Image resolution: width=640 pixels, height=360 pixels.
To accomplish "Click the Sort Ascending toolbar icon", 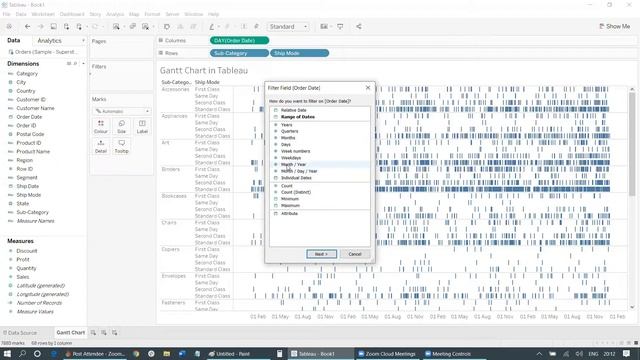I will pyautogui.click(x=180, y=27).
